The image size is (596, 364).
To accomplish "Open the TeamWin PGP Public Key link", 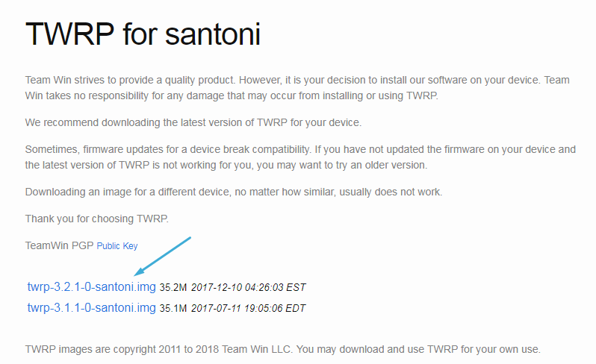I will click(117, 245).
